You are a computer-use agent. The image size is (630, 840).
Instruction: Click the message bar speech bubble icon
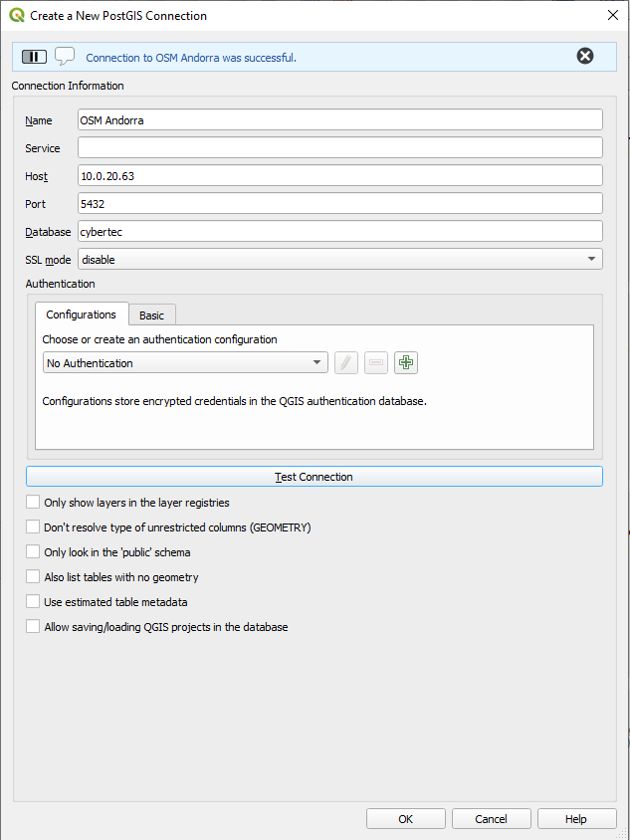click(65, 57)
